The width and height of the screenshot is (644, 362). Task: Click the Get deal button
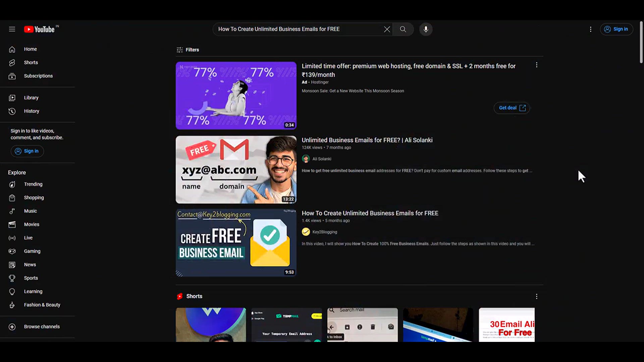pos(512,108)
